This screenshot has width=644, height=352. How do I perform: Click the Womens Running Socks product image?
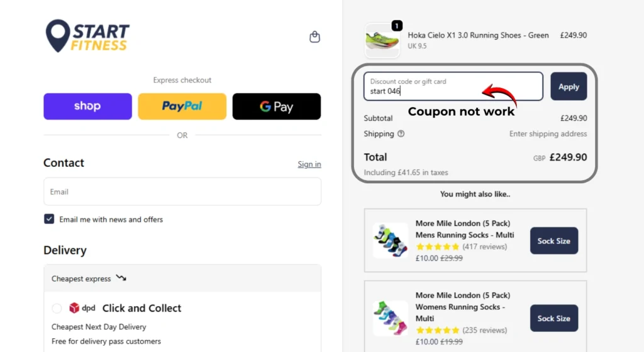pyautogui.click(x=390, y=318)
